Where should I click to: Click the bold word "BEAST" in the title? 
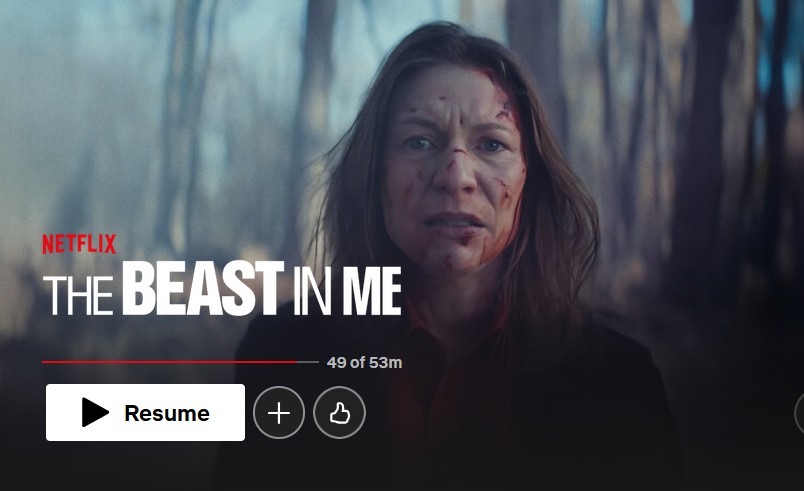point(203,289)
